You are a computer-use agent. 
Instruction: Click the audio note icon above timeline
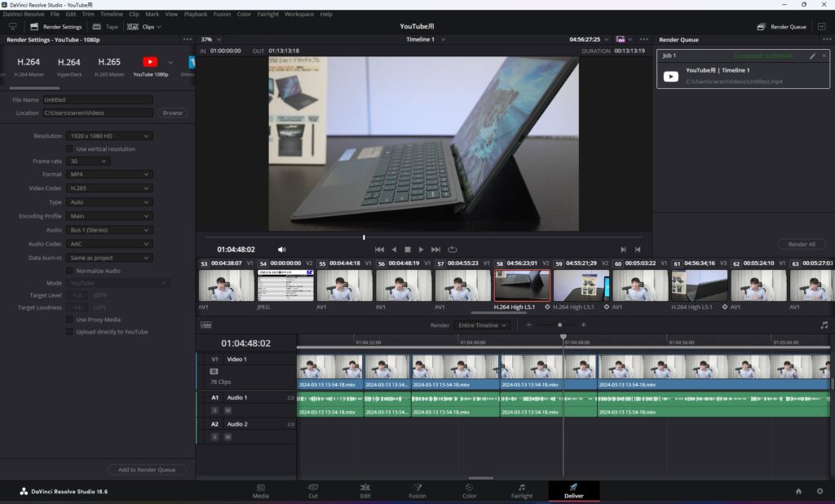coord(824,325)
